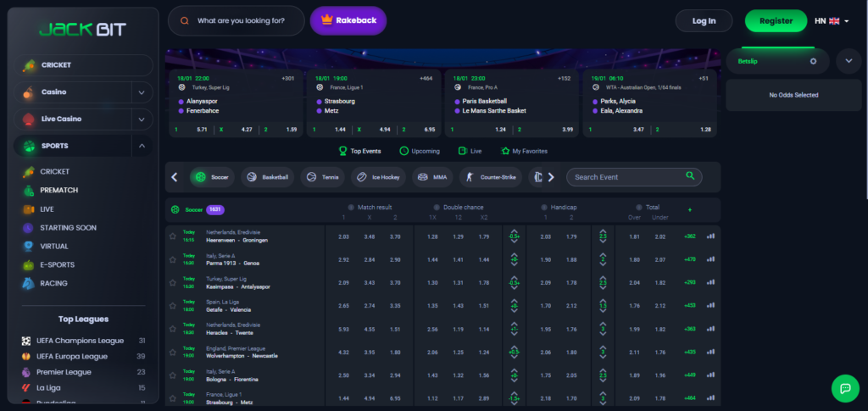The width and height of the screenshot is (868, 411).
Task: Select the Soccer sport icon filter
Action: pos(200,178)
